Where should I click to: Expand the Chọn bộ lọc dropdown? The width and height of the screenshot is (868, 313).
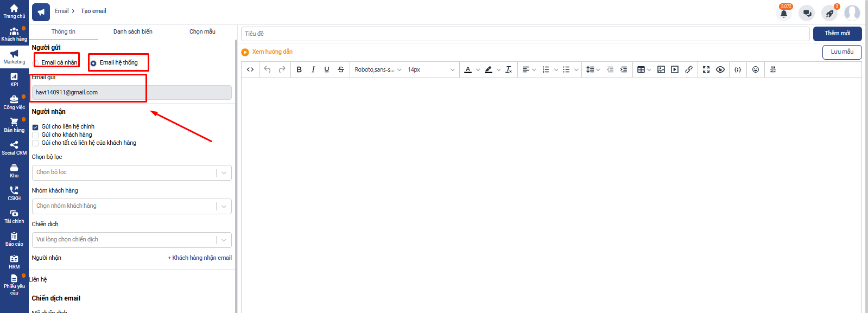(x=131, y=173)
